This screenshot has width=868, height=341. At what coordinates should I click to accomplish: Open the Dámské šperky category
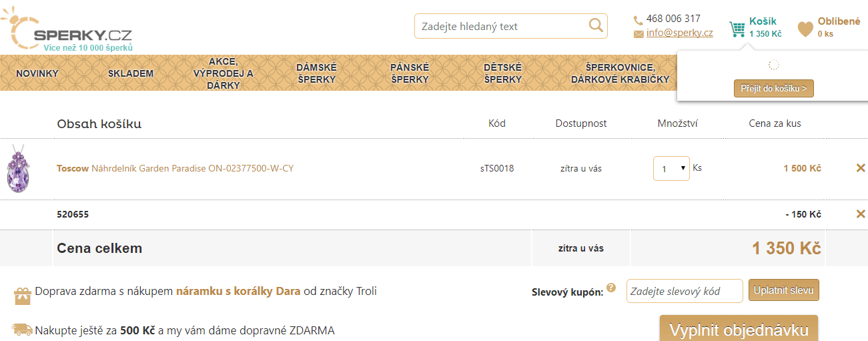point(316,73)
